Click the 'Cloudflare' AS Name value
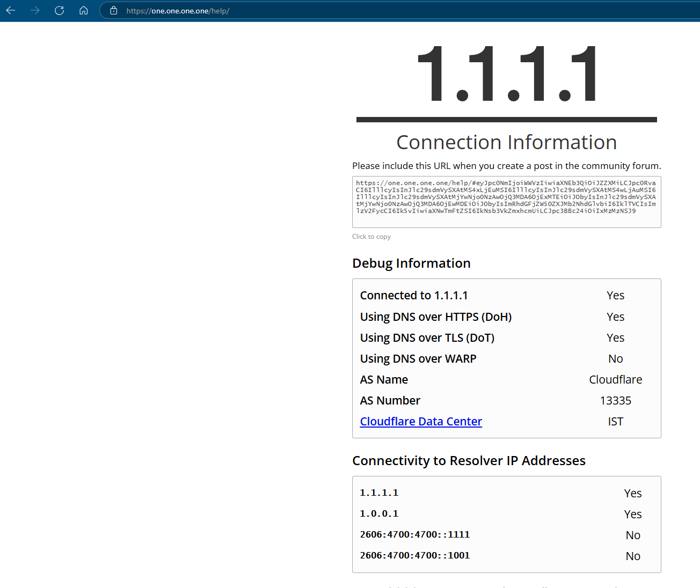 (616, 380)
